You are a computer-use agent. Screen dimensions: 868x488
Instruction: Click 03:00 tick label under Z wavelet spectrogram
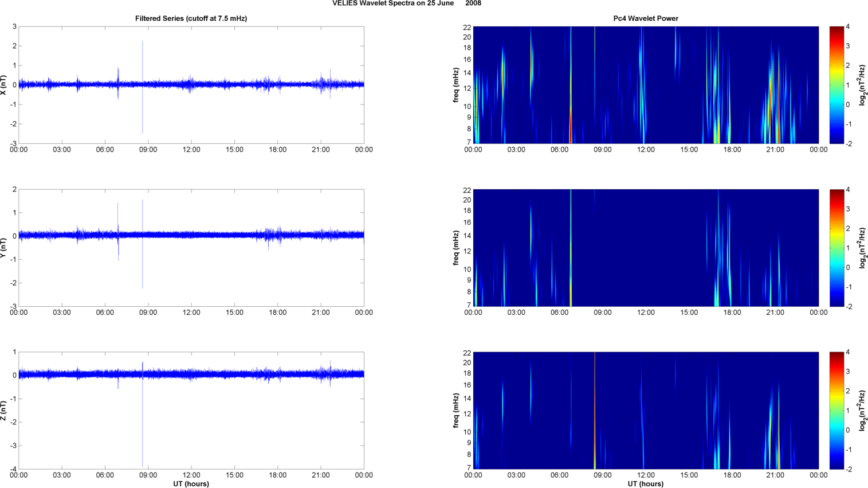pyautogui.click(x=516, y=475)
